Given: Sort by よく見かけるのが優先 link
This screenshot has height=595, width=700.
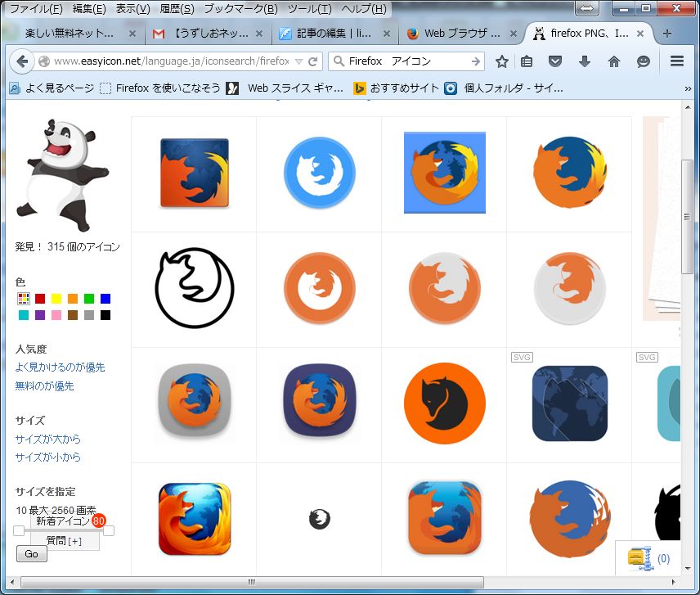Looking at the screenshot, I should [60, 367].
